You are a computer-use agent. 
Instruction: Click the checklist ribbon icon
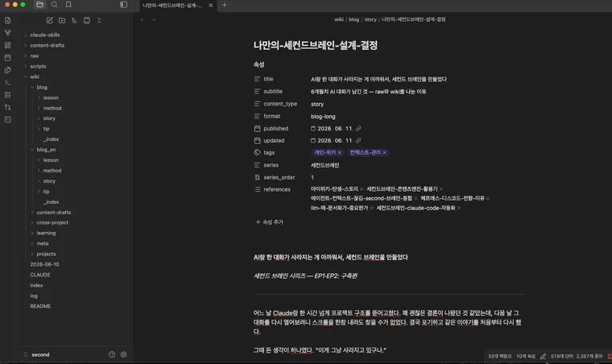[8, 95]
